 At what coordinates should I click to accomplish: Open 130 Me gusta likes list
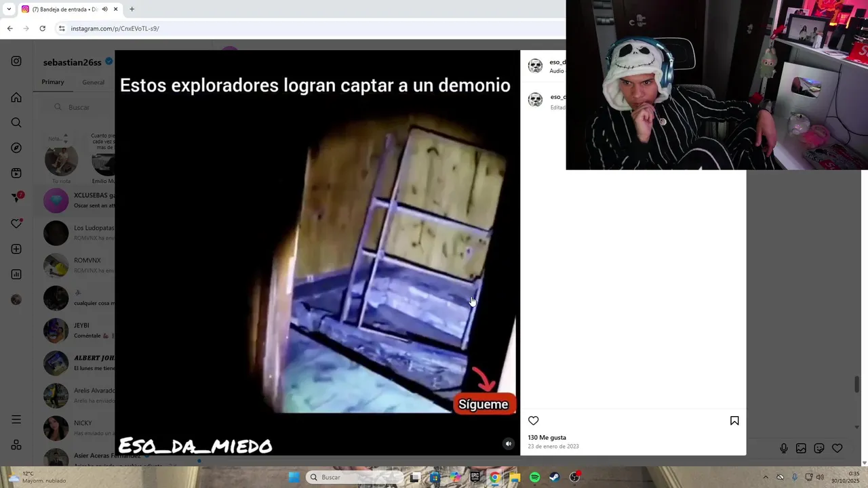(547, 437)
